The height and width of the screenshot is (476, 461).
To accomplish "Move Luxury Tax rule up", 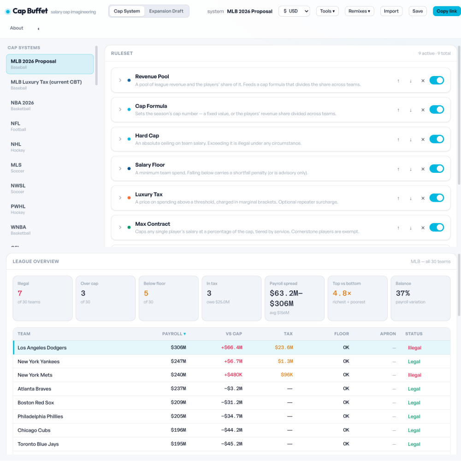I will [398, 198].
